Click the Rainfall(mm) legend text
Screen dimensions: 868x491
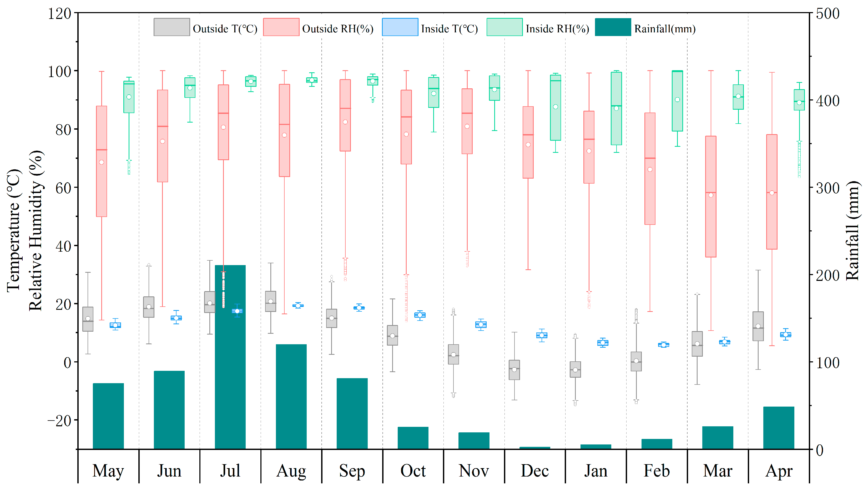[665, 29]
